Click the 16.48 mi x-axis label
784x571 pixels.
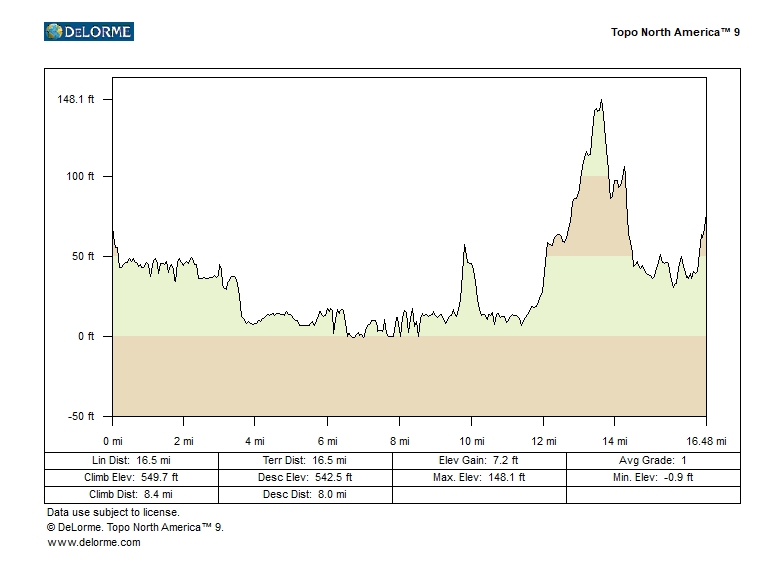click(705, 441)
